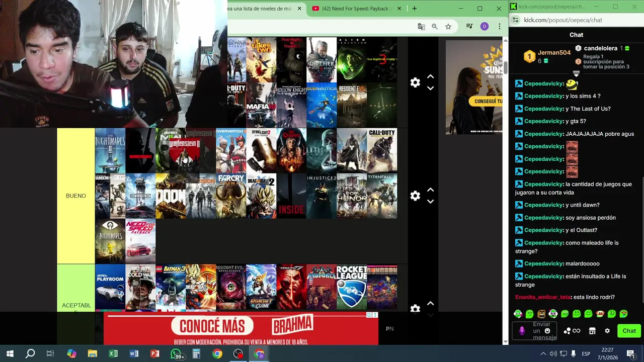Close the Need For Speed: Payback tab
This screenshot has height=362, width=644.
tap(399, 9)
